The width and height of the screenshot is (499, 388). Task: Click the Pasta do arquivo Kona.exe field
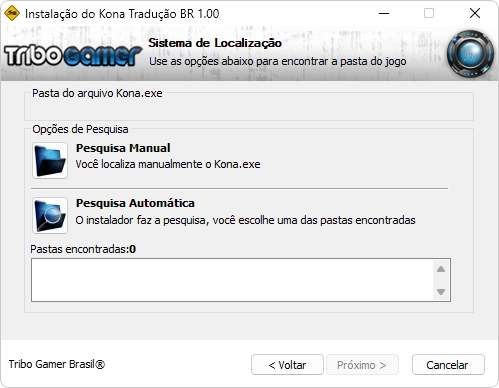[x=249, y=109]
